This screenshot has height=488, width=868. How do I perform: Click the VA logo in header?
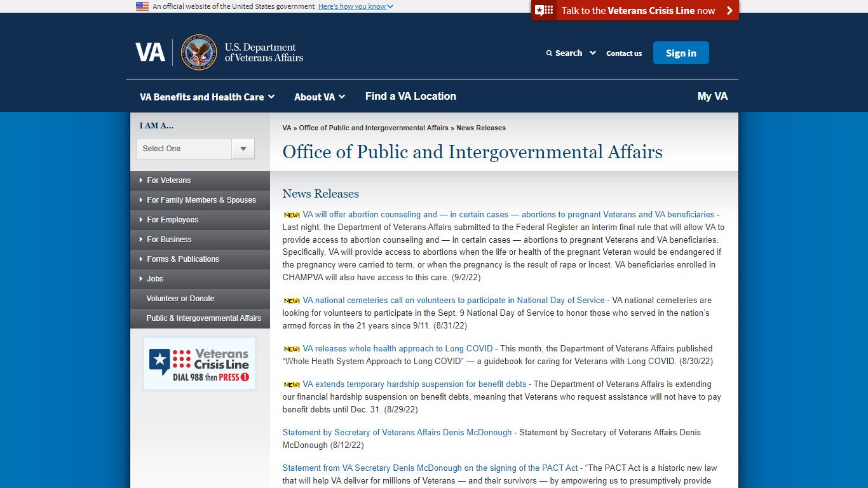[x=150, y=52]
